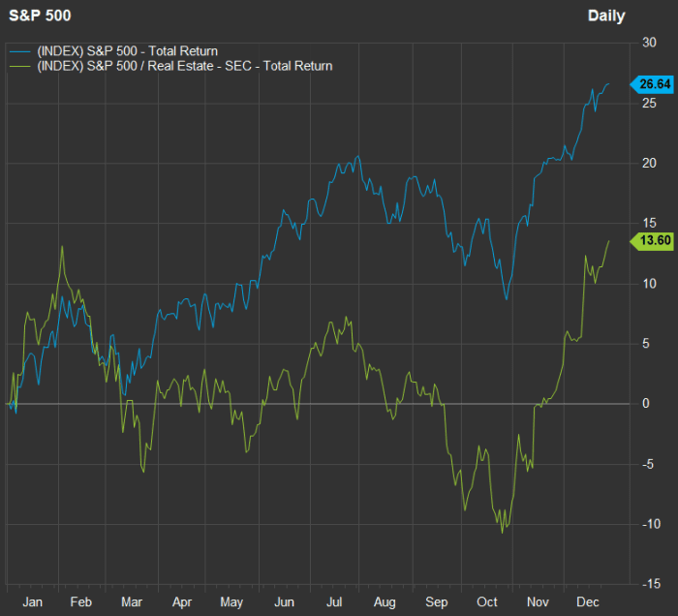Click the Mar month label
This screenshot has width=678, height=616.
click(x=132, y=601)
